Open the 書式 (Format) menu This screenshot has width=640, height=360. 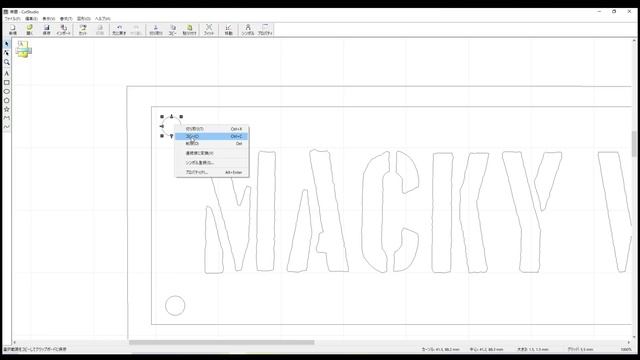[66, 19]
